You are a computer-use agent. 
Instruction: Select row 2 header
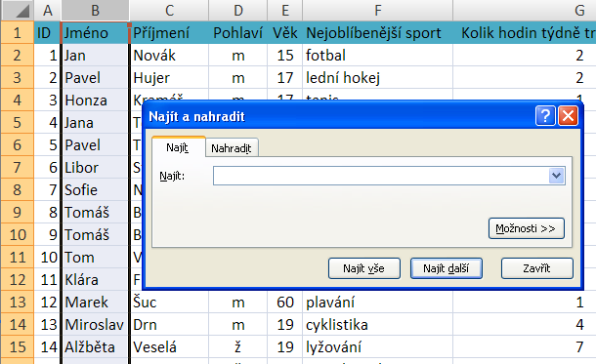coord(18,56)
